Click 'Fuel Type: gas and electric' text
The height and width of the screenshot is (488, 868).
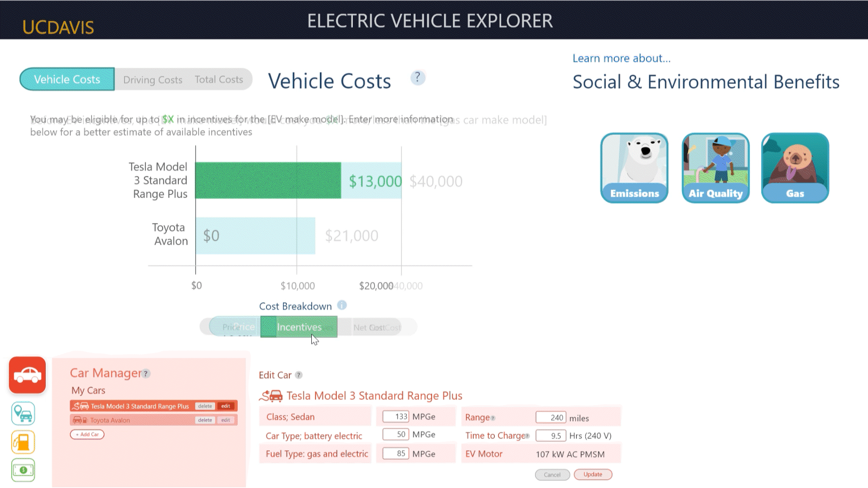point(317,454)
